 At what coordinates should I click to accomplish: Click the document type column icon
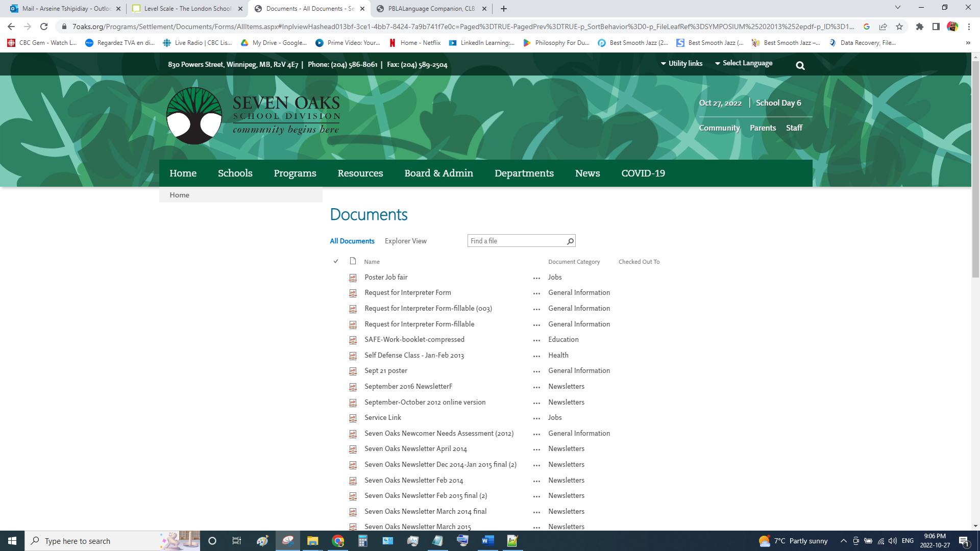point(353,261)
